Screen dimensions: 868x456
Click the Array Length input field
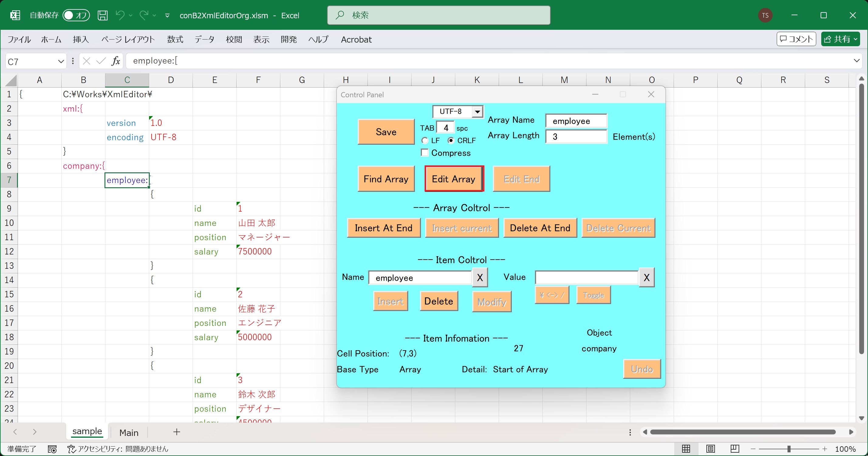pyautogui.click(x=576, y=136)
